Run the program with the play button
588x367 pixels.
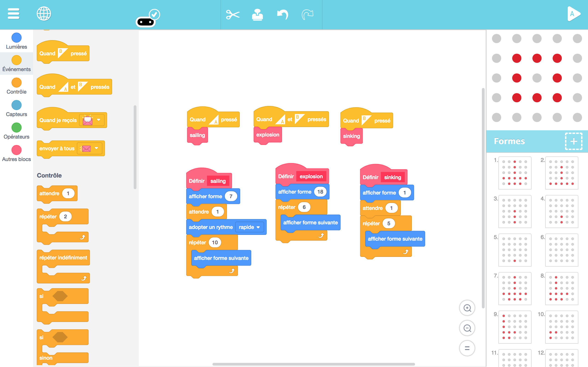pyautogui.click(x=574, y=14)
